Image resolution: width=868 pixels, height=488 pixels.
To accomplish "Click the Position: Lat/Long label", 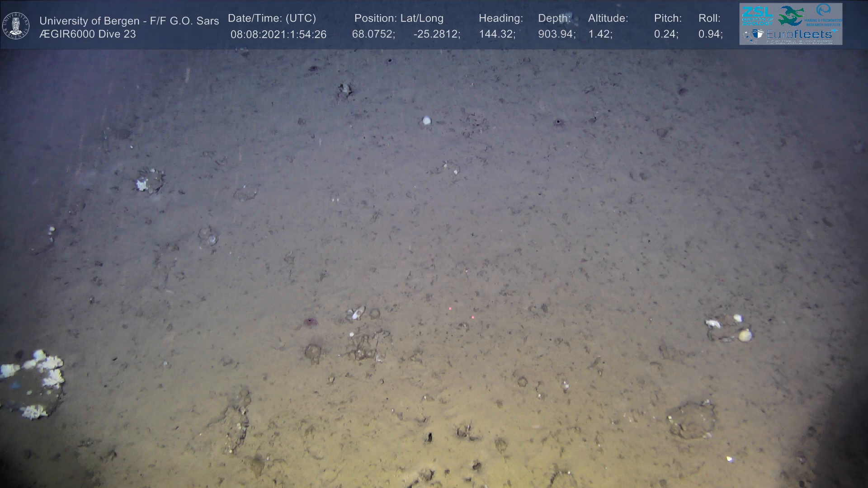I will [x=399, y=19].
